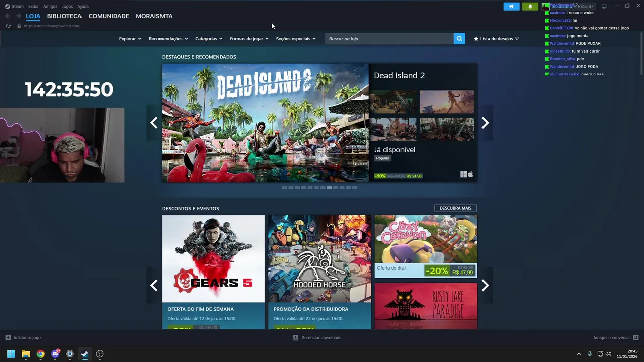Expand the Formas de jogar dropdown
This screenshot has width=644, height=362.
click(249, 39)
